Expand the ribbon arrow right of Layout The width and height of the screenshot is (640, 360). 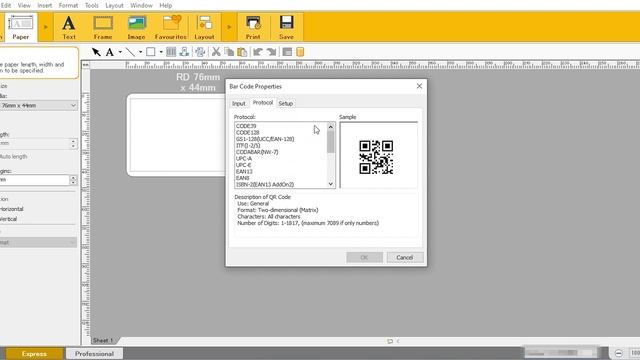coord(229,27)
